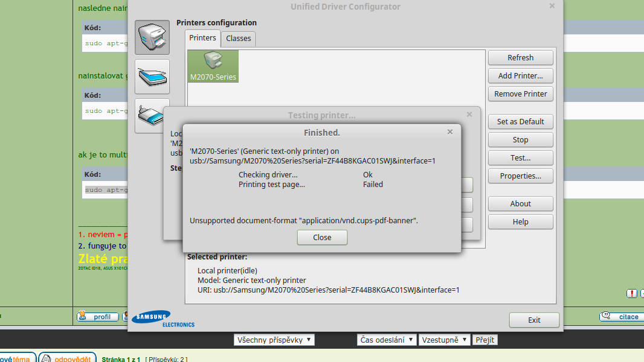644x362 pixels.
Task: Click the Add Printer... button
Action: [x=520, y=76]
